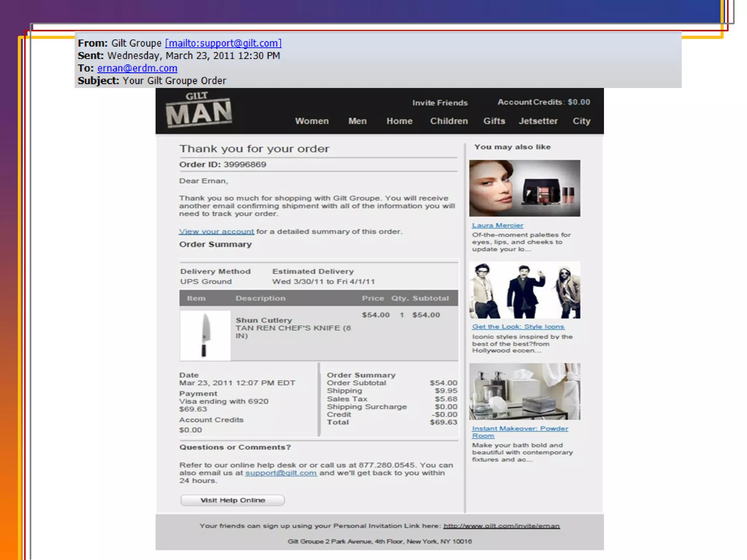Screen dimensions: 747x560
Task: Click the ernan@erdm.com recipient address
Action: (137, 68)
